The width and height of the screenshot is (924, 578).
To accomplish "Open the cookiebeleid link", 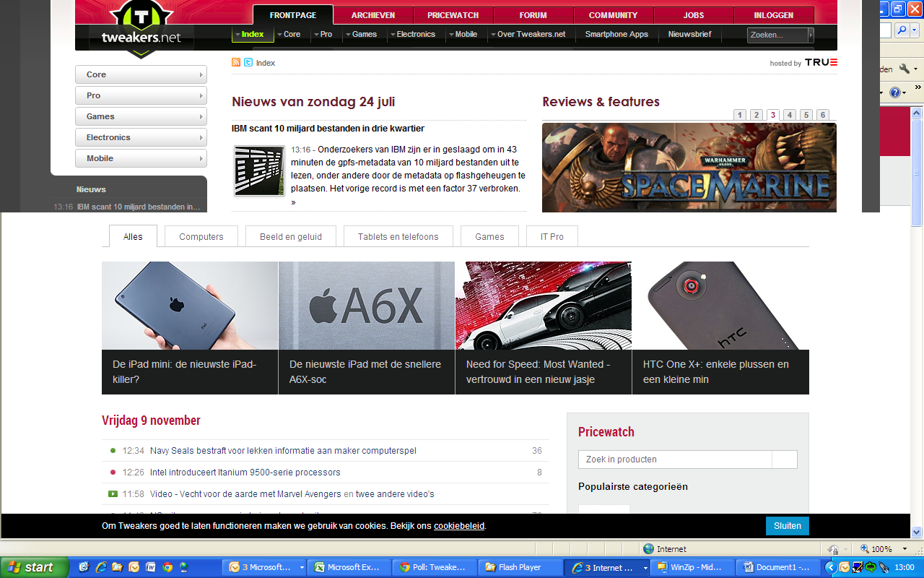I will (x=459, y=526).
